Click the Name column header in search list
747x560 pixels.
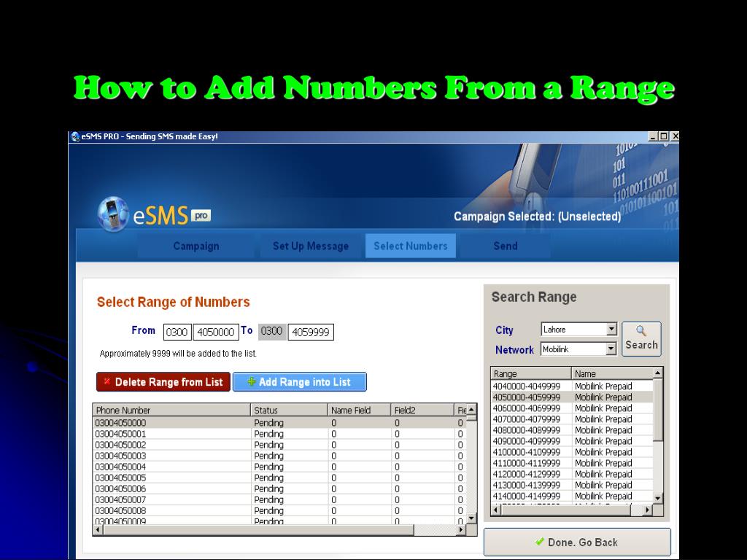(x=612, y=373)
